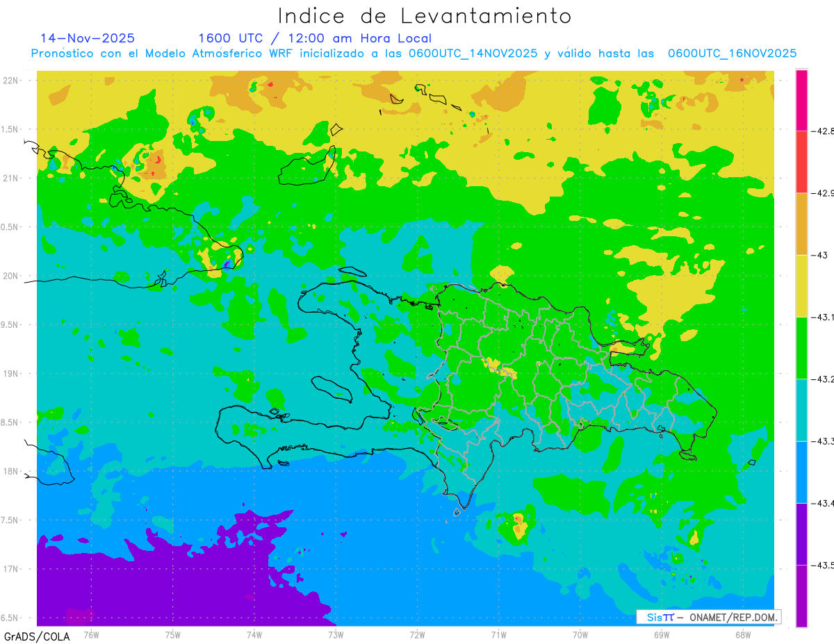Select the date text "14-Nov-2025"
Image resolution: width=834 pixels, height=644 pixels.
[x=88, y=38]
